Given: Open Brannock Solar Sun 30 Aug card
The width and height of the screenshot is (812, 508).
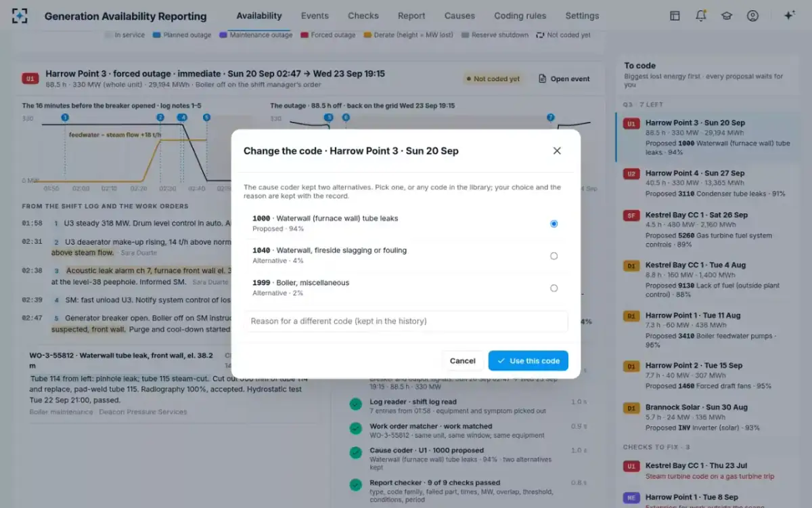Looking at the screenshot, I should pyautogui.click(x=707, y=417).
